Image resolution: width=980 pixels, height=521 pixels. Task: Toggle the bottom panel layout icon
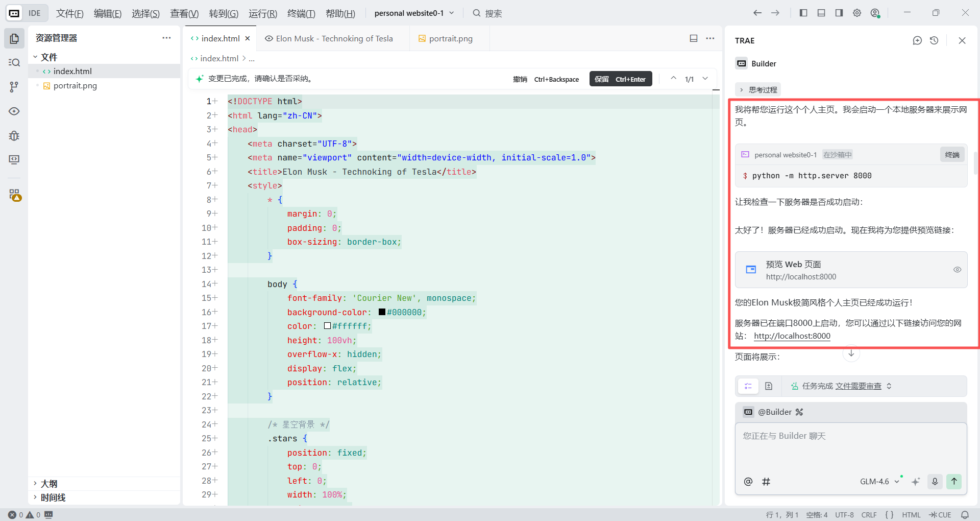tap(821, 13)
